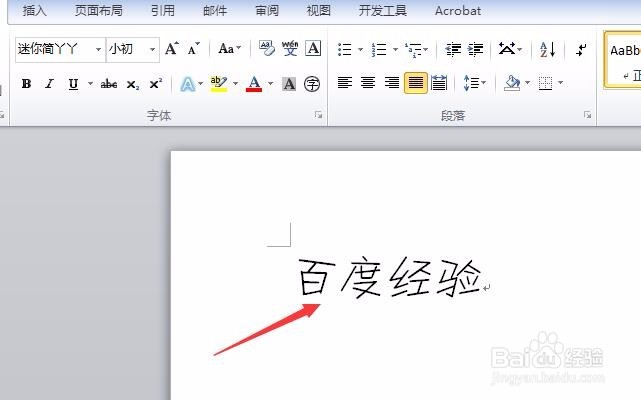The image size is (641, 400).
Task: Switch to the 页面布局 tab
Action: pyautogui.click(x=99, y=10)
